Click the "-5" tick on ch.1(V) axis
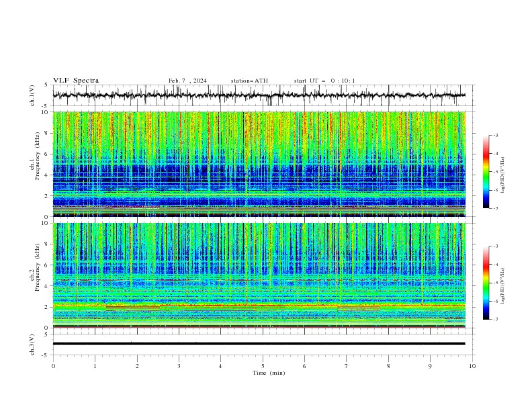Screen dimensions: 532x411 click(x=46, y=106)
